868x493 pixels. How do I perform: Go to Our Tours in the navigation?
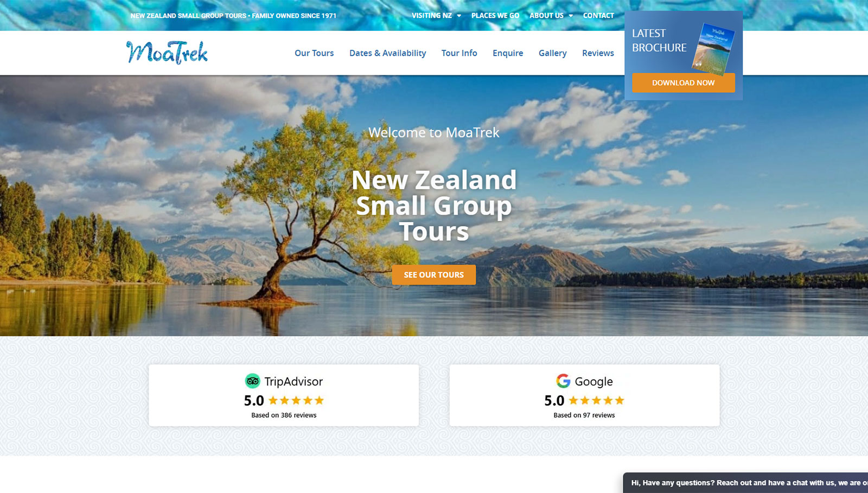[314, 53]
